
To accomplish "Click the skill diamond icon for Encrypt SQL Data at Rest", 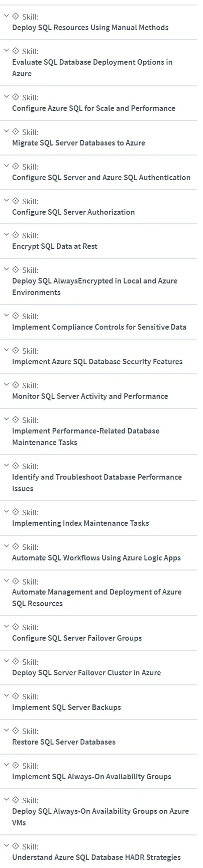I will [x=16, y=235].
